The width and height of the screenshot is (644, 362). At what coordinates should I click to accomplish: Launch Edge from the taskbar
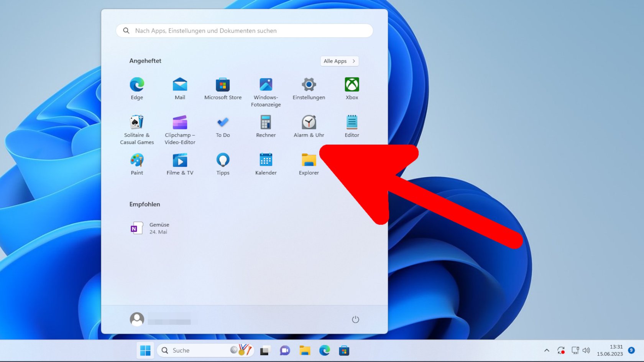(x=324, y=350)
